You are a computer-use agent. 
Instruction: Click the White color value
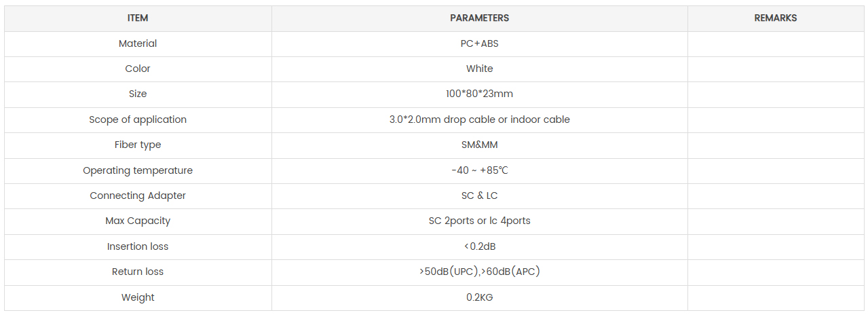pyautogui.click(x=479, y=69)
